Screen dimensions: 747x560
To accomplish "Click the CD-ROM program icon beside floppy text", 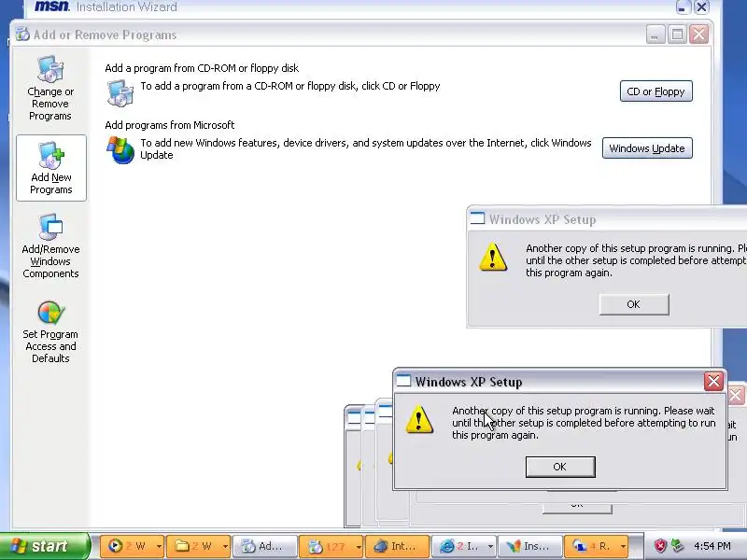I will click(120, 92).
